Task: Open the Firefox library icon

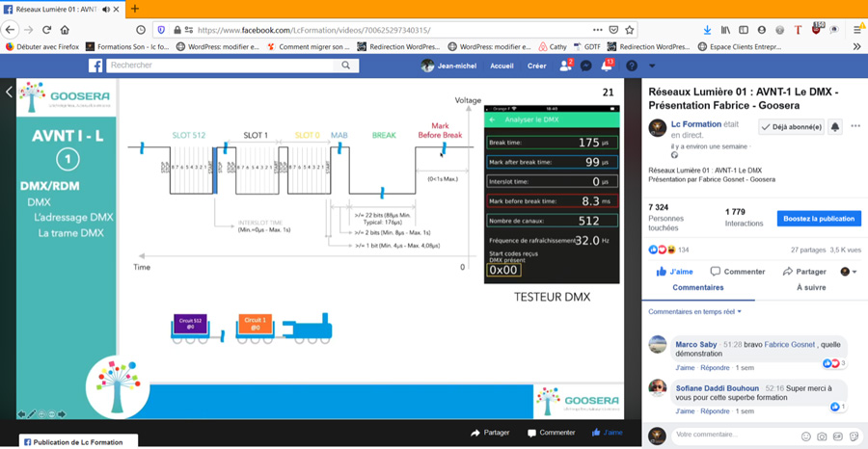Action: pyautogui.click(x=725, y=30)
